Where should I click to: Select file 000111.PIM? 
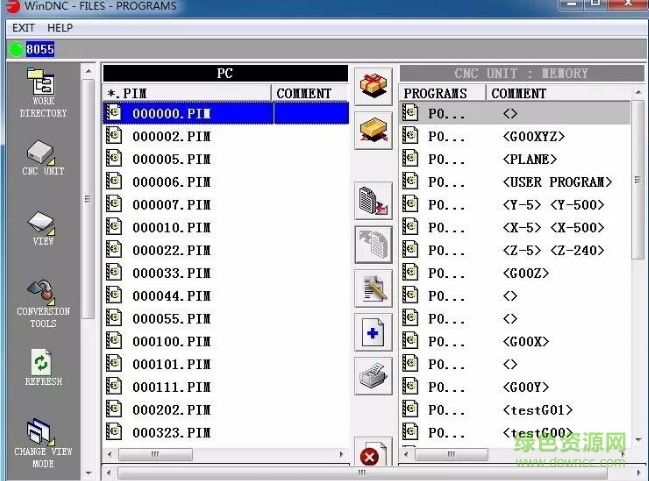click(x=171, y=387)
